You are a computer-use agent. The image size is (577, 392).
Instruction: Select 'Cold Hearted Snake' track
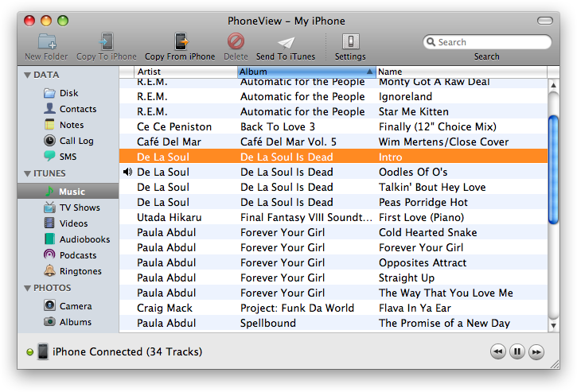333,232
